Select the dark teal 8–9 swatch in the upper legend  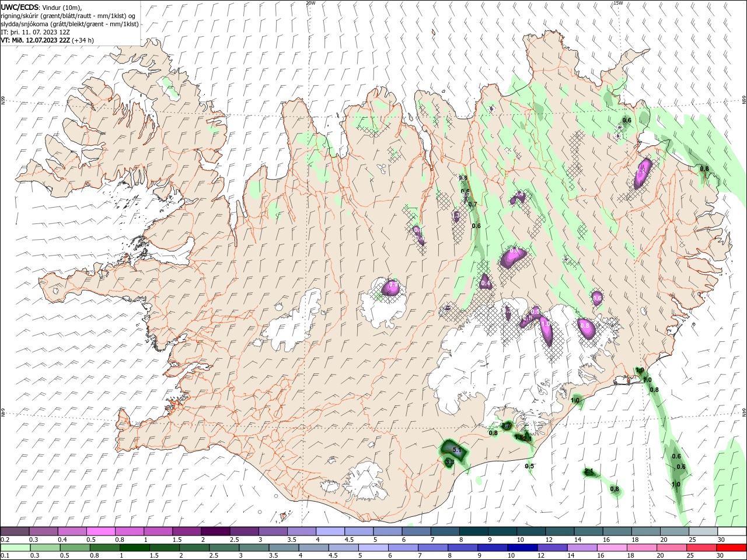tap(473, 531)
